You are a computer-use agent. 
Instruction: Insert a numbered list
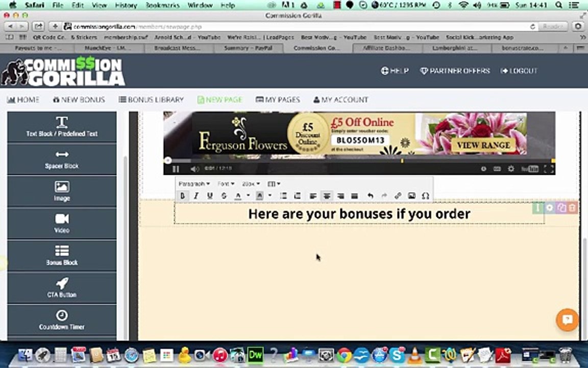(298, 196)
